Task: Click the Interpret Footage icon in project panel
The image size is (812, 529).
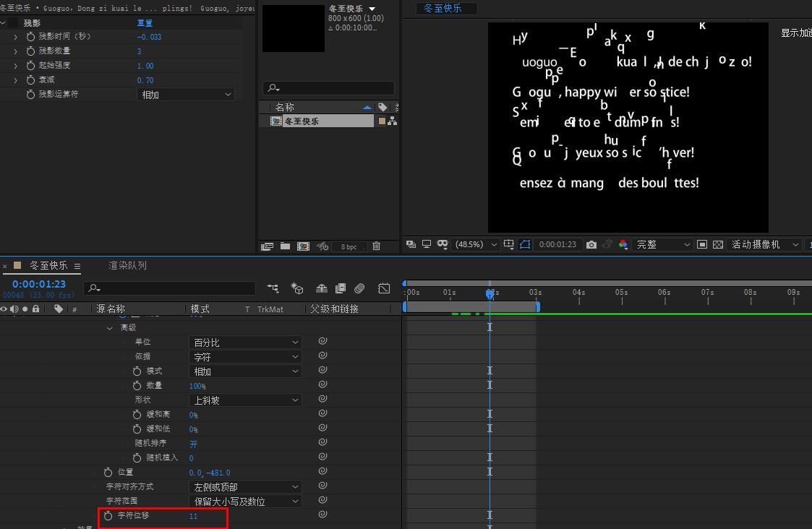Action: [x=268, y=246]
